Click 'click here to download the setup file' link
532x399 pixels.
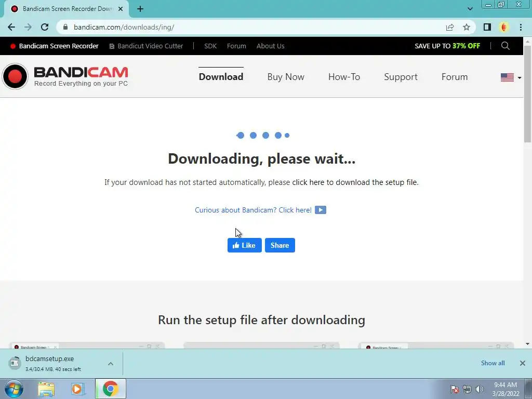point(355,182)
